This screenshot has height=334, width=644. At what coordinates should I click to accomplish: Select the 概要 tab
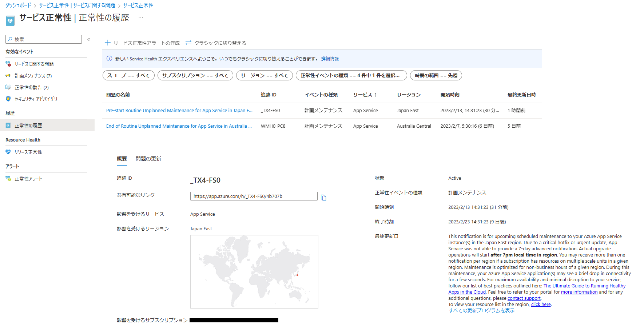(x=122, y=159)
